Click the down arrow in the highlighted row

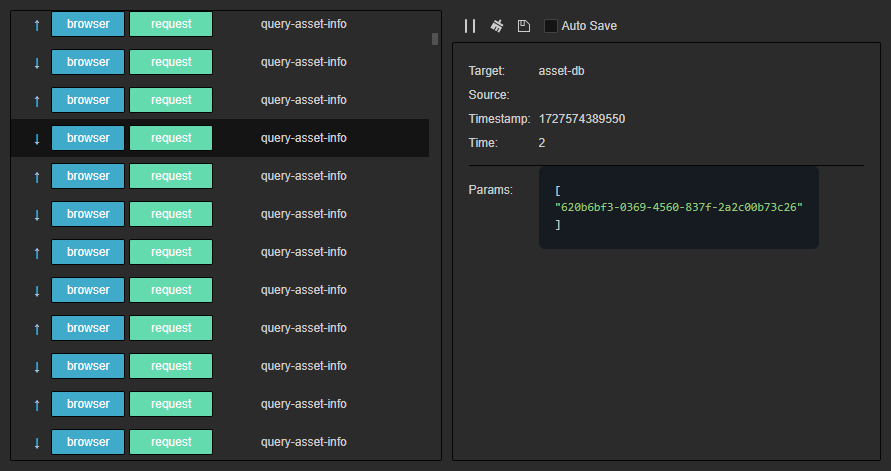[37, 138]
